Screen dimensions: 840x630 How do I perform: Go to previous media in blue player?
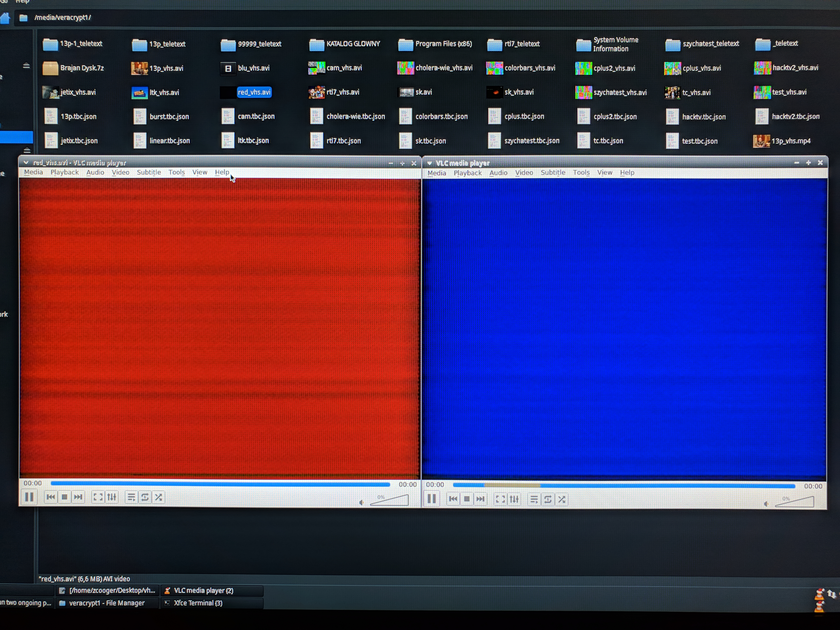(453, 499)
